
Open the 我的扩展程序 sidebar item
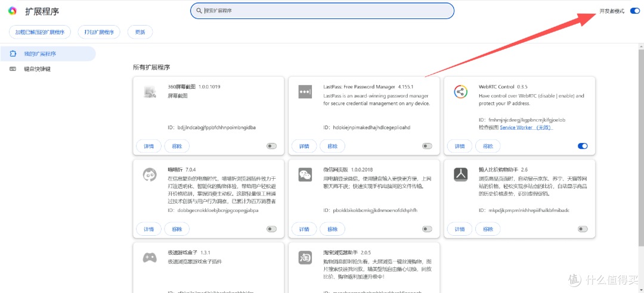48,54
